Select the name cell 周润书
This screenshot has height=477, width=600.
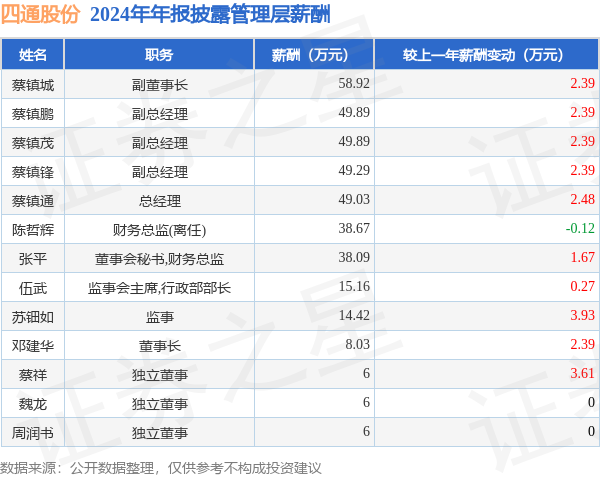click(33, 433)
